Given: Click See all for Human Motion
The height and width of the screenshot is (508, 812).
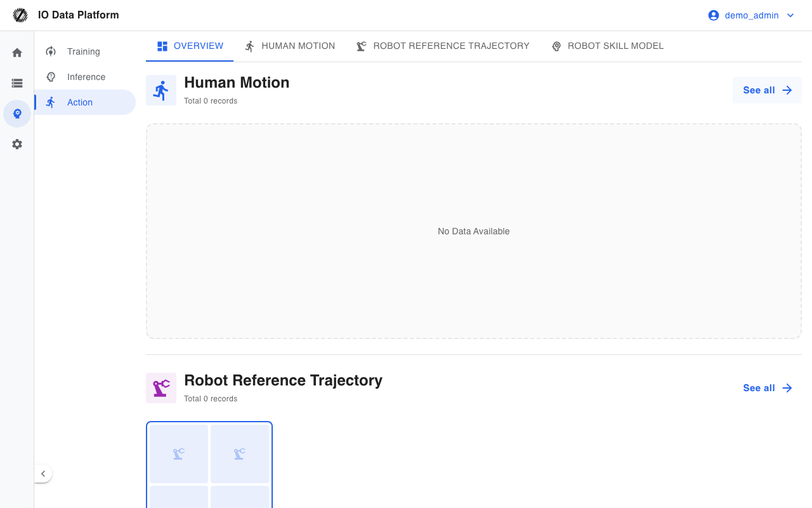Looking at the screenshot, I should click(767, 90).
